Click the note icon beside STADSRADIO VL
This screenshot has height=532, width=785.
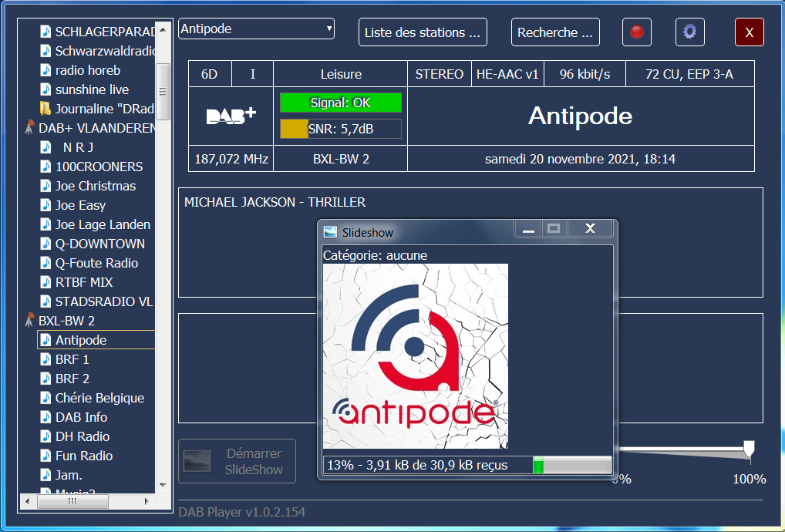click(x=45, y=301)
